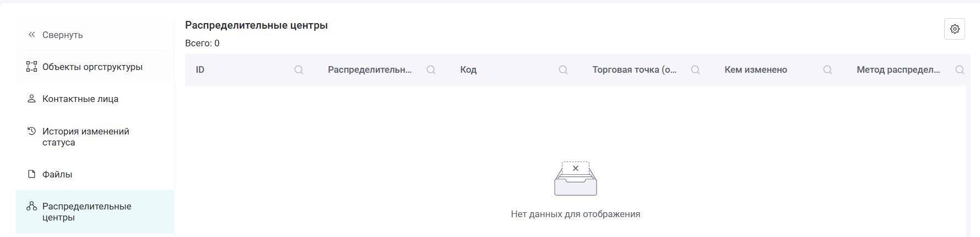Screen dimensions: 980x237
Task: Click search icon in Распределительн… column
Action: (431, 69)
